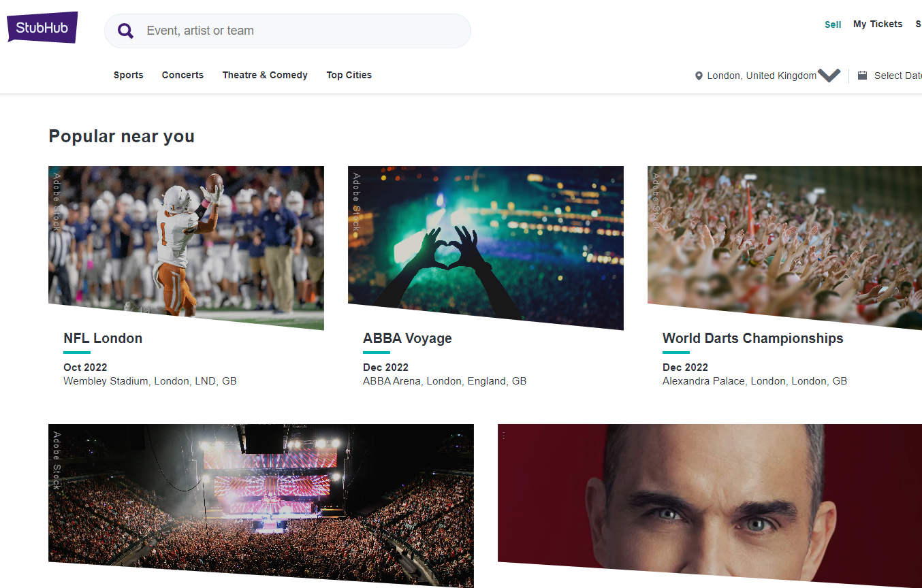Go to My Tickets

click(878, 24)
